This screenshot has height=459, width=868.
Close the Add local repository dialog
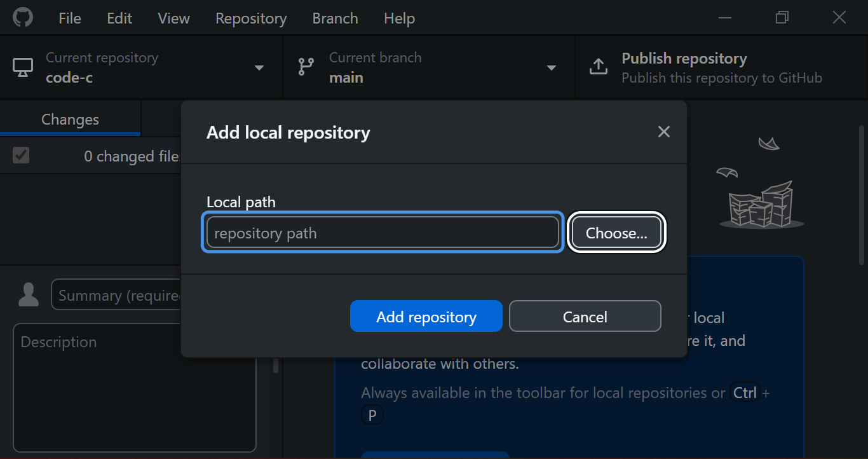point(663,132)
